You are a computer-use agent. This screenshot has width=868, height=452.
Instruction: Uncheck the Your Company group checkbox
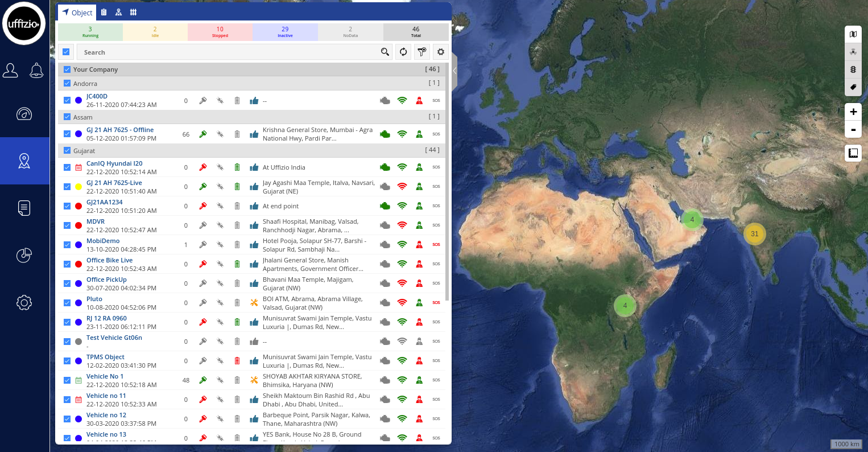click(67, 69)
